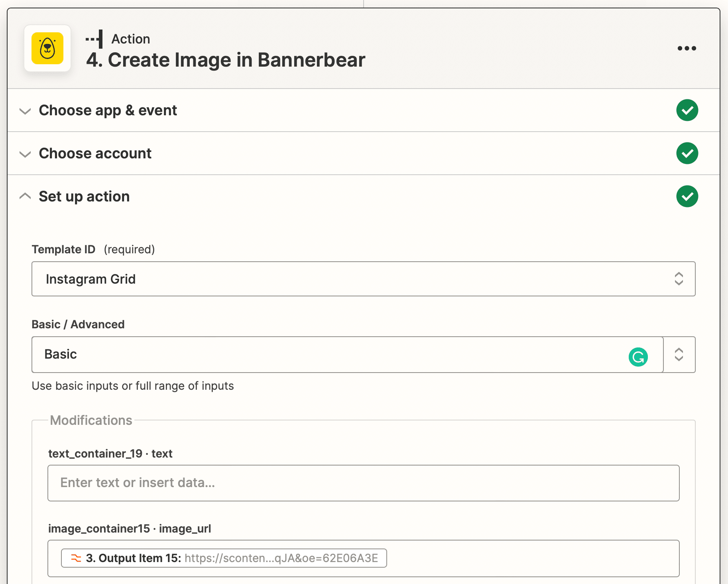
Task: Click the Grammarly icon in the Basic field
Action: [x=638, y=357]
